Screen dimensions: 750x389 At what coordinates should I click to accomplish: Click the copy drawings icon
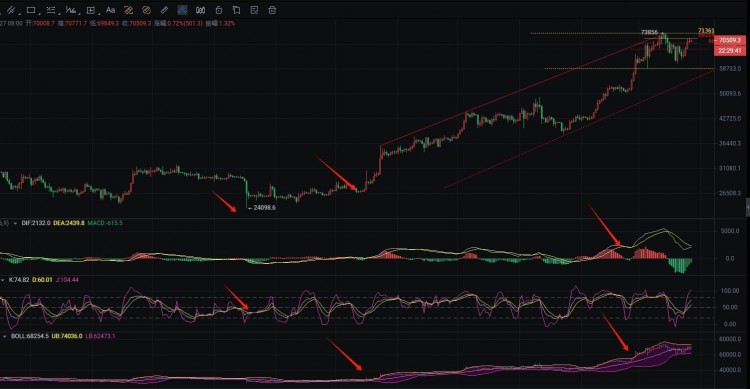click(236, 10)
